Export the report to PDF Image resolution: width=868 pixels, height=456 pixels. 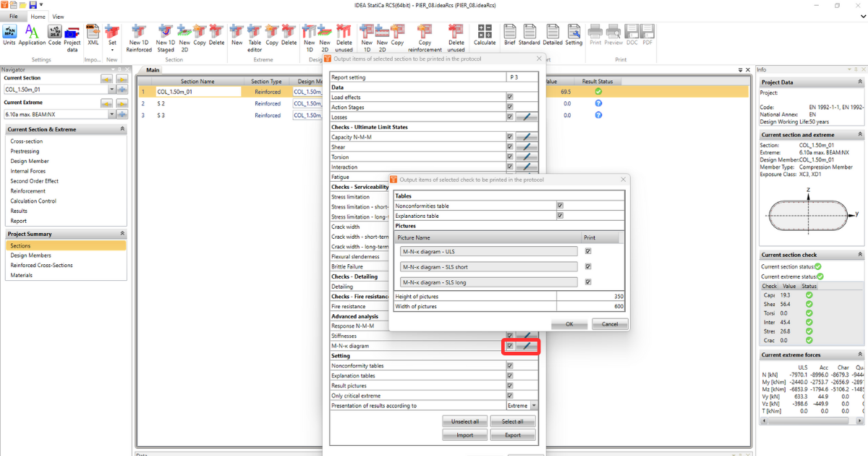click(x=647, y=34)
